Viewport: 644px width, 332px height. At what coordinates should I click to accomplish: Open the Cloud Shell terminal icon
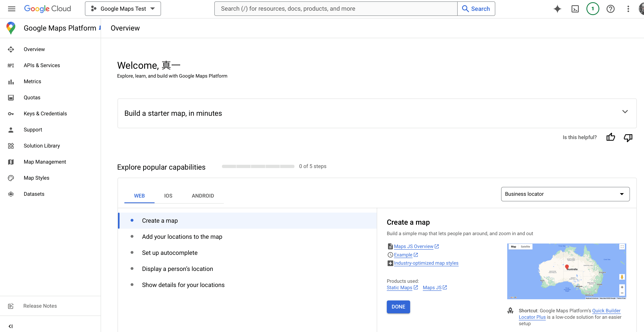[x=575, y=9]
